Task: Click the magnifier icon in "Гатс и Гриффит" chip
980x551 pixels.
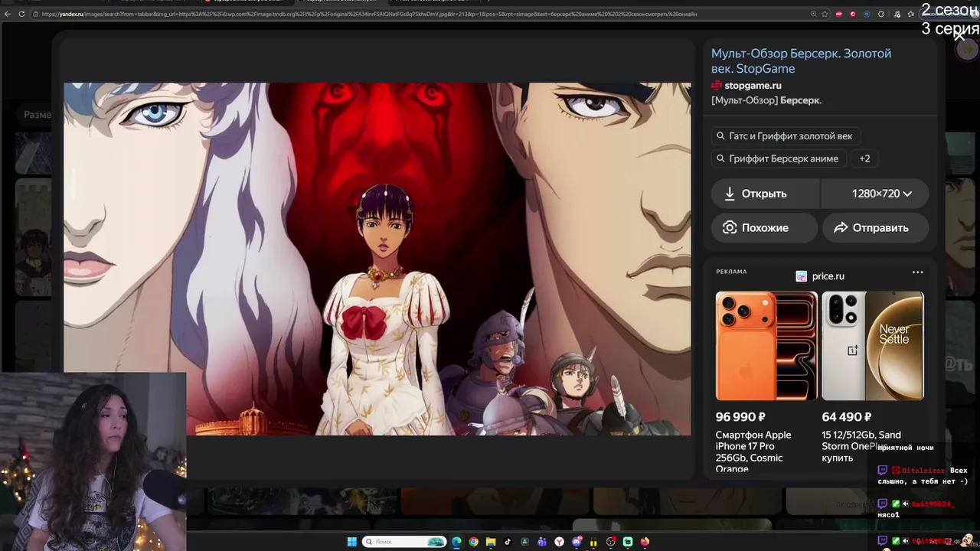Action: coord(720,136)
